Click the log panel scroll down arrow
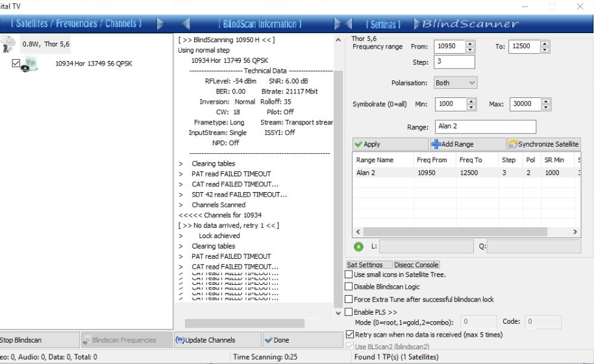 pos(338,313)
